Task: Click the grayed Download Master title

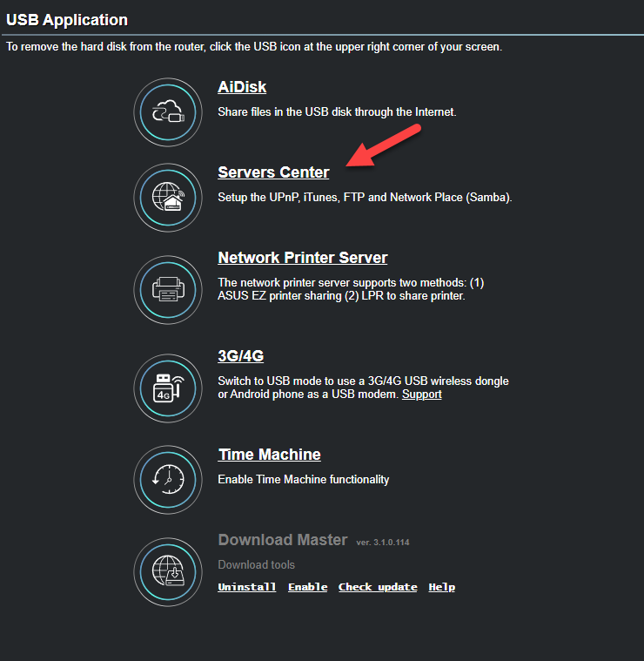Action: 282,540
